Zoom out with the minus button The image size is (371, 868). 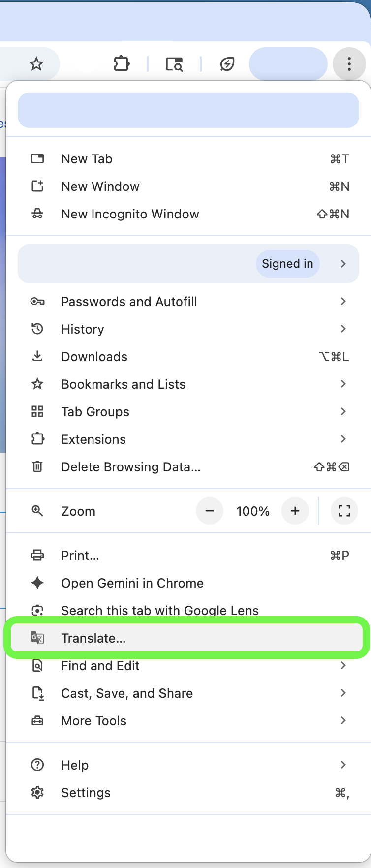click(210, 511)
